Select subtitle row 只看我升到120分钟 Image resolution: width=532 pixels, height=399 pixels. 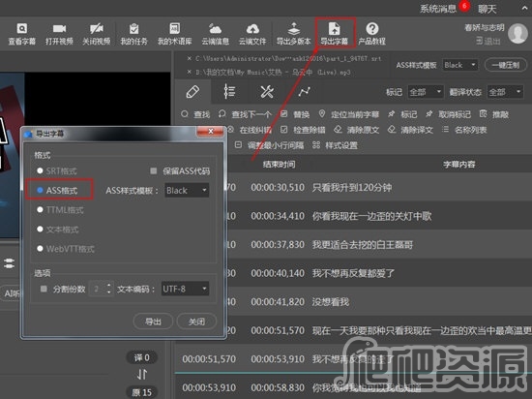352,187
